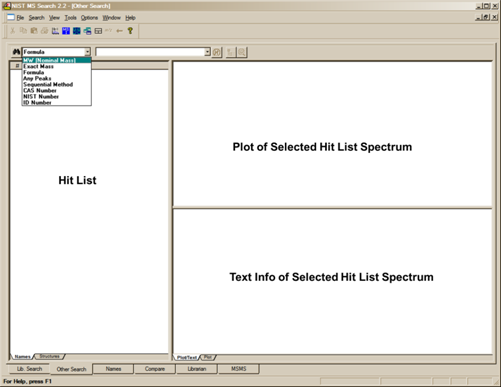
Task: Click the yellow Help question mark icon
Action: (x=130, y=31)
